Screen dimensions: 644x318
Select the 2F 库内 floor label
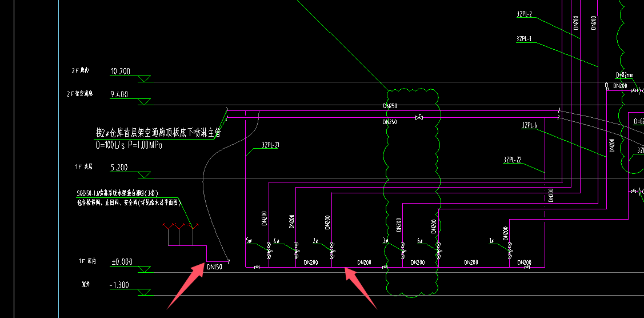click(80, 71)
